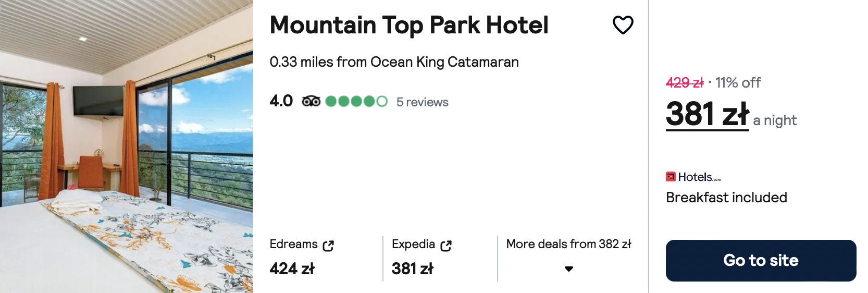Image resolution: width=868 pixels, height=293 pixels.
Task: Open Expedia external link icon
Action: pyautogui.click(x=446, y=246)
